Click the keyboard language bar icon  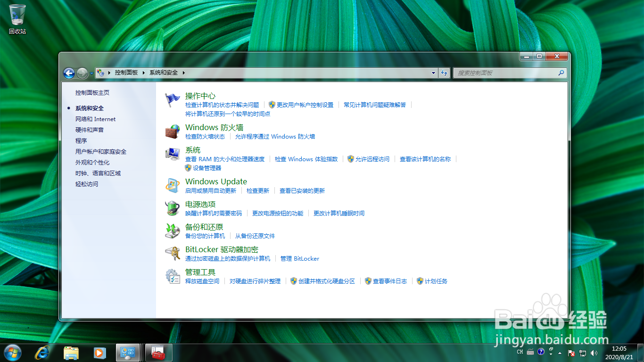pos(530,352)
